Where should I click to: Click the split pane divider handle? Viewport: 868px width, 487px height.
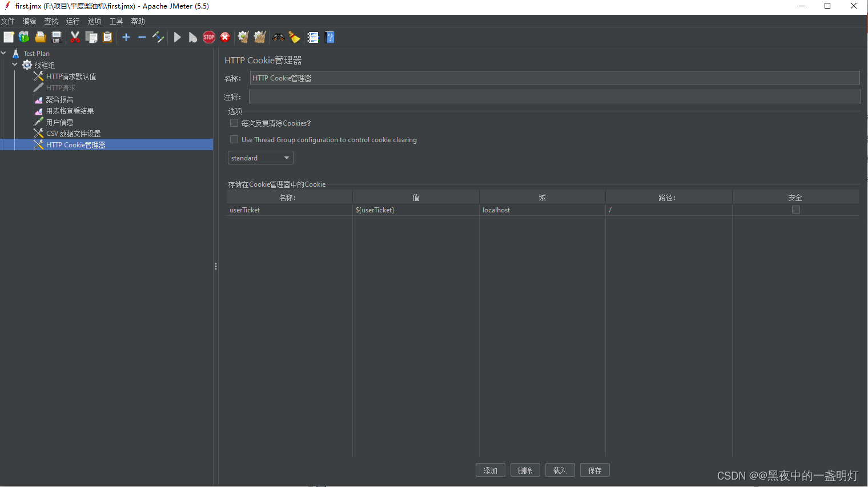tap(215, 267)
